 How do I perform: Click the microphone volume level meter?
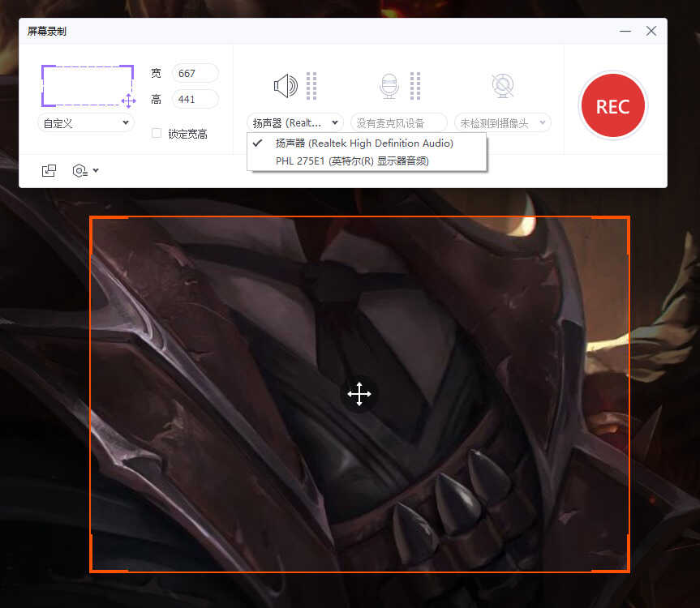(x=415, y=85)
